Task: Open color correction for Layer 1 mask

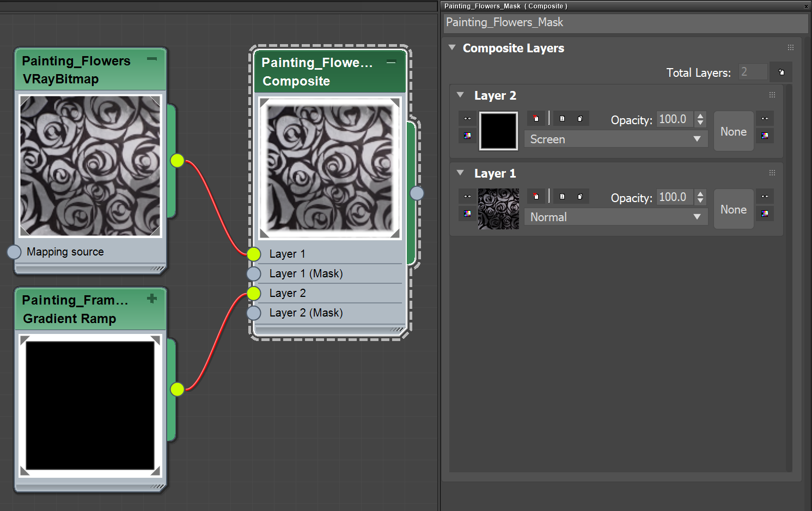Action: pyautogui.click(x=765, y=213)
